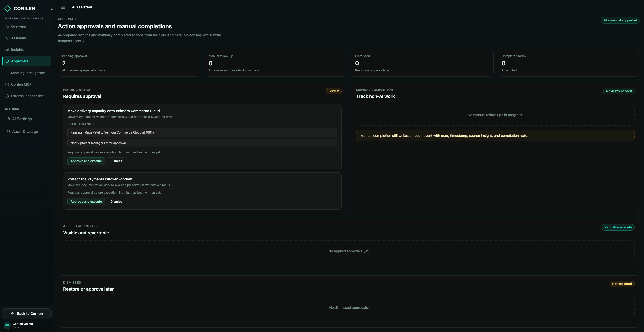
Task: Dismiss the Velmora Commerce Cloud action
Action: (x=116, y=161)
